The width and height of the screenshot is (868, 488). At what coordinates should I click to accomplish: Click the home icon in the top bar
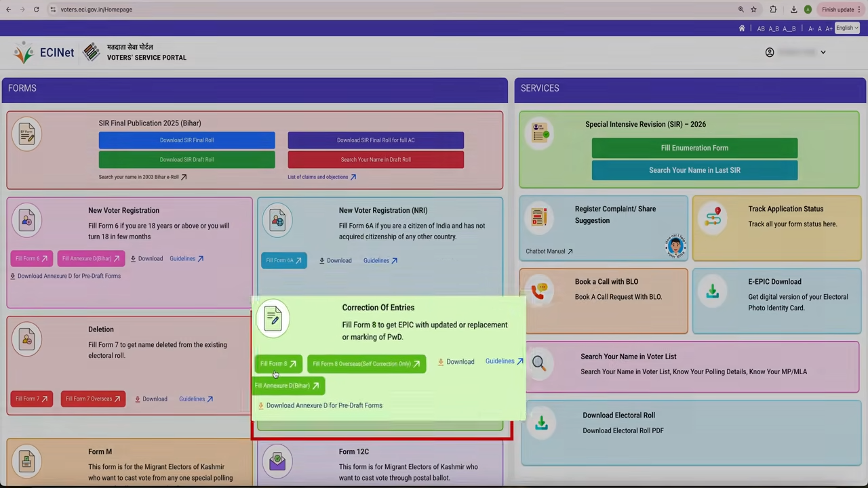pyautogui.click(x=742, y=28)
